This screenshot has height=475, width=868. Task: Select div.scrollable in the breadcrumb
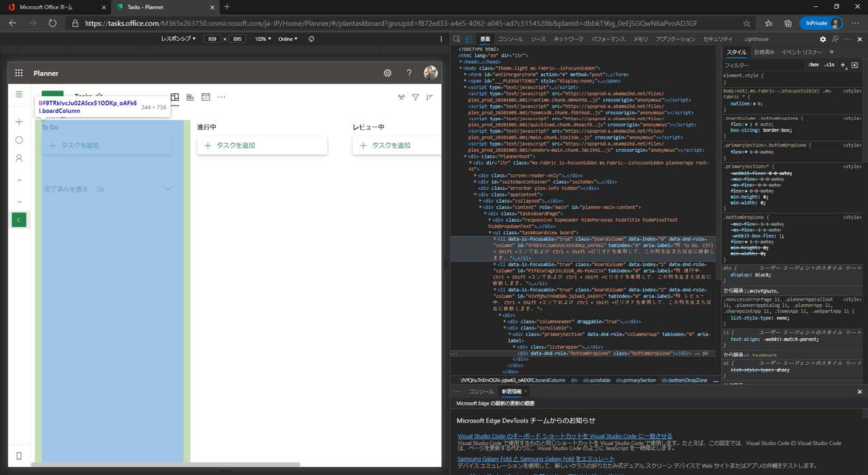pyautogui.click(x=596, y=380)
